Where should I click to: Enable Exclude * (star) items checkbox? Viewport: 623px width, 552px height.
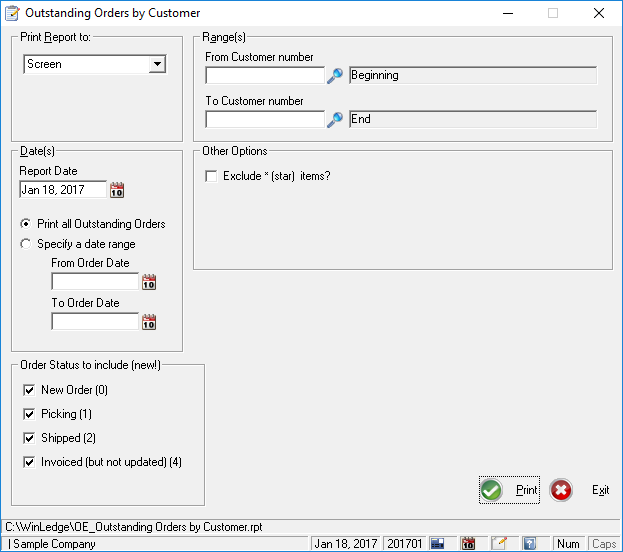(211, 177)
